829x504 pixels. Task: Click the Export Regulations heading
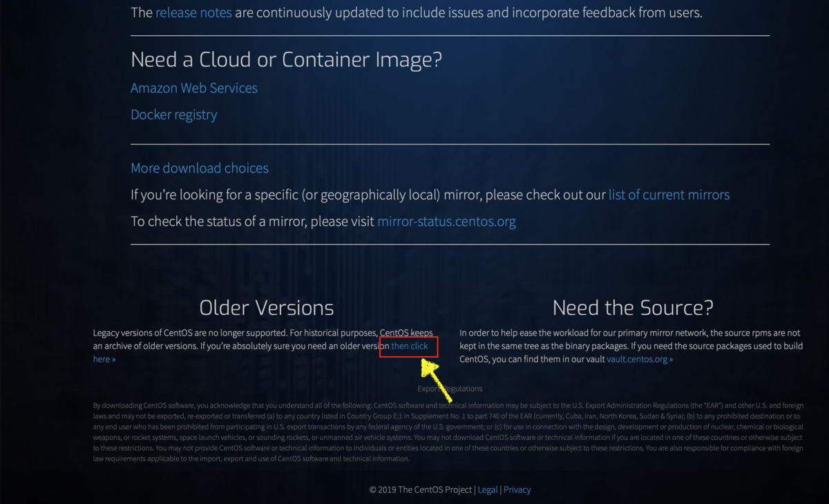coord(450,389)
